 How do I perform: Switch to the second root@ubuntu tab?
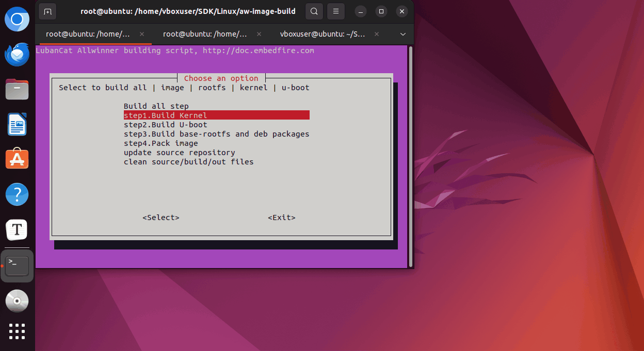[205, 34]
